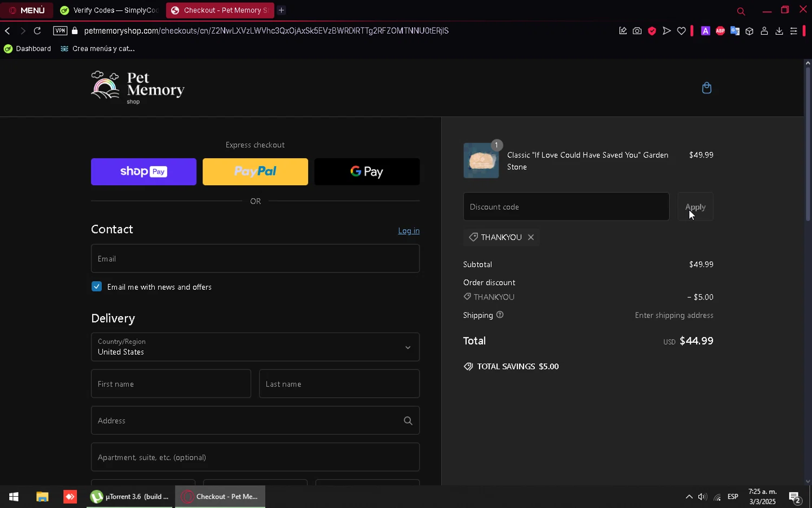Image resolution: width=812 pixels, height=508 pixels.
Task: Click the garden stone product thumbnail
Action: tap(481, 161)
